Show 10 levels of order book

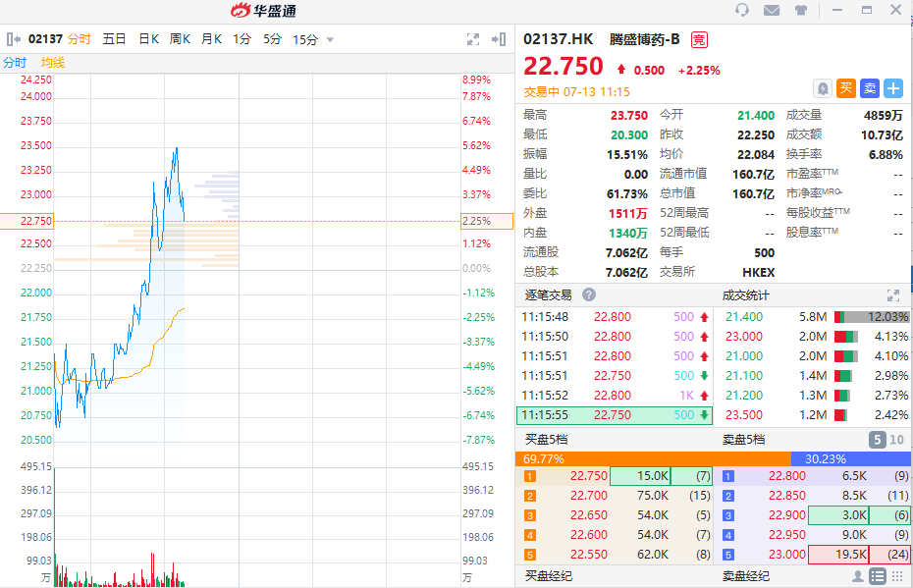pos(896,440)
